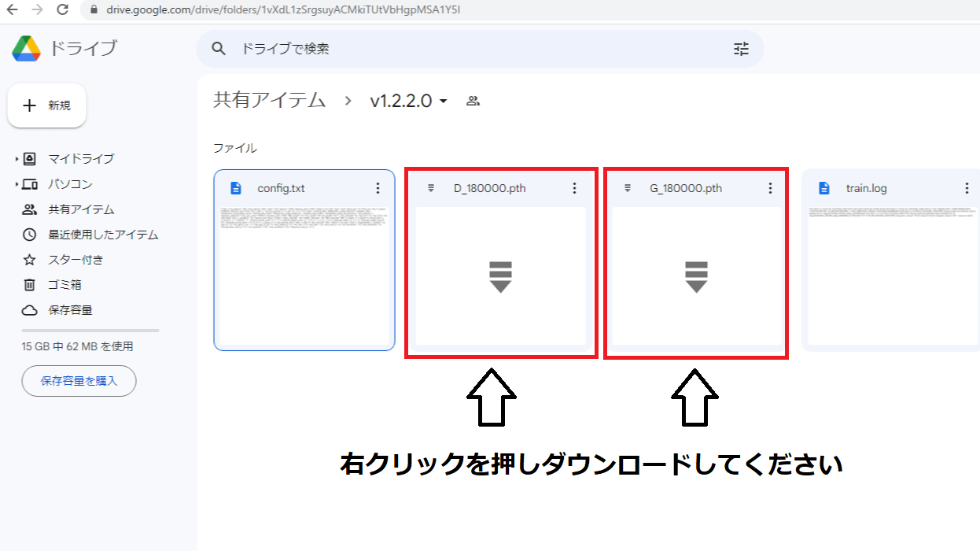
Task: Click the ドライブで検索 search field
Action: click(x=472, y=49)
